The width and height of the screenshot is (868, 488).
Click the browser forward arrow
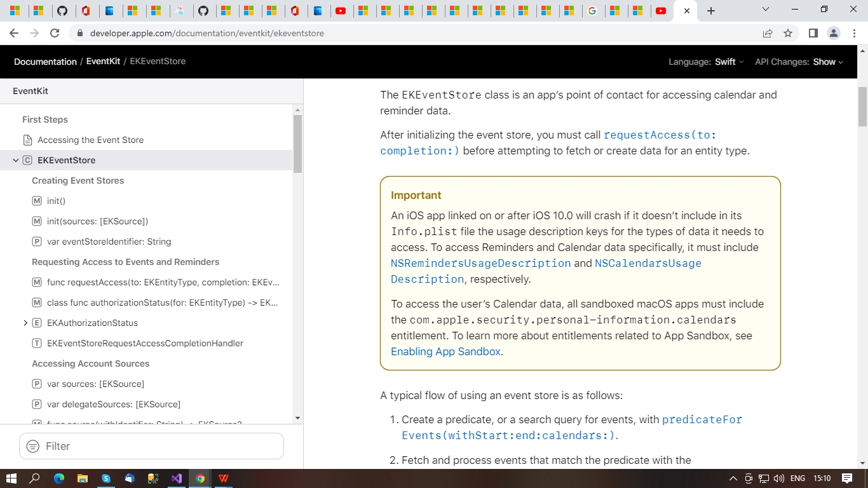point(34,33)
